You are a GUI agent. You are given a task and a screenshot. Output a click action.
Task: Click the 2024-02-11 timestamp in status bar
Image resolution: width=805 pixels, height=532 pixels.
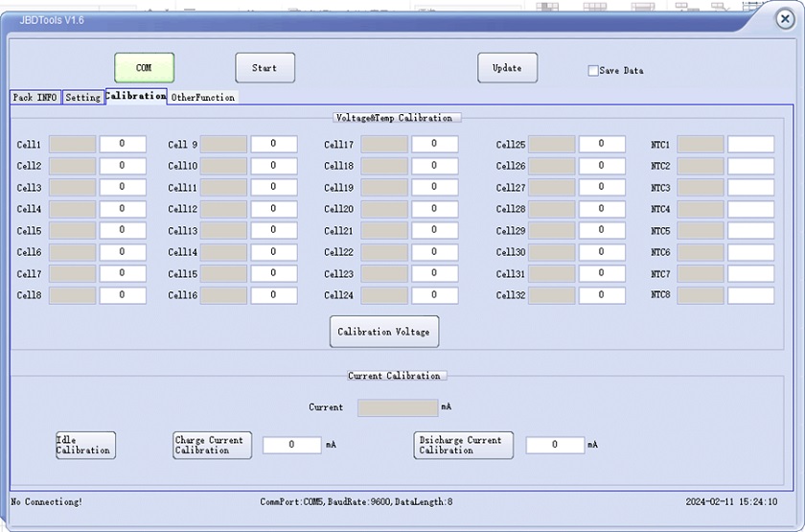(x=731, y=501)
